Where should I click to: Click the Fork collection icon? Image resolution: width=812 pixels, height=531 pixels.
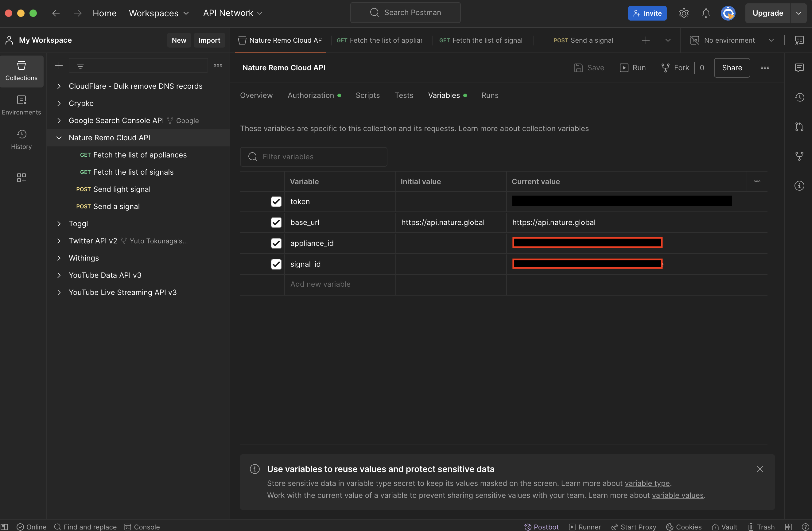tap(675, 68)
